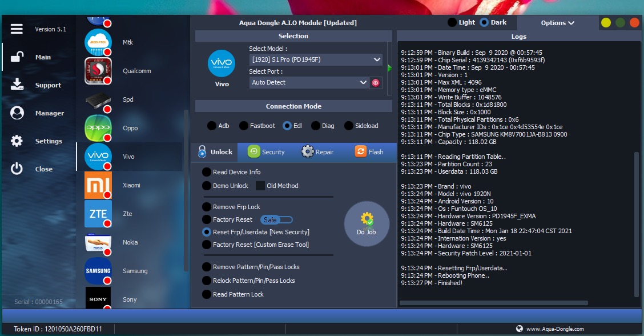Click the Close menu label
644x336 pixels.
click(x=44, y=169)
